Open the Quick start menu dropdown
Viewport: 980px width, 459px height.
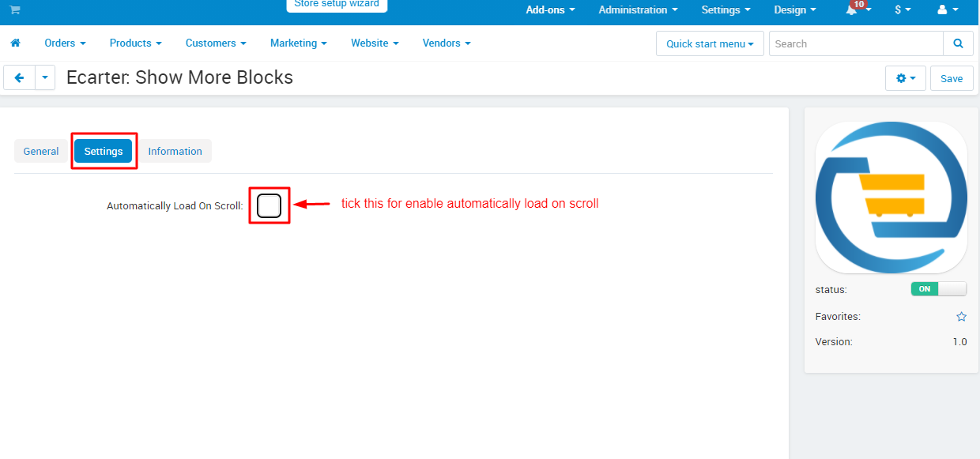click(x=710, y=43)
